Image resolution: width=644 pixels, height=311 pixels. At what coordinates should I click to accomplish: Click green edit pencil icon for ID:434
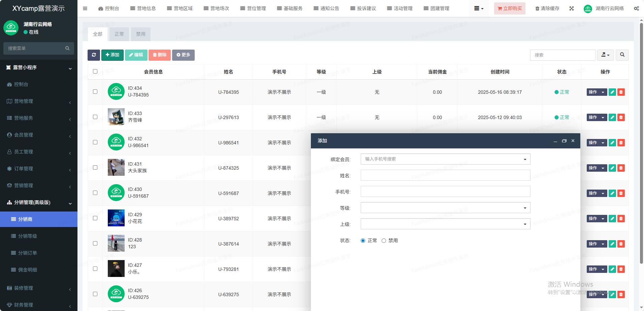click(612, 92)
